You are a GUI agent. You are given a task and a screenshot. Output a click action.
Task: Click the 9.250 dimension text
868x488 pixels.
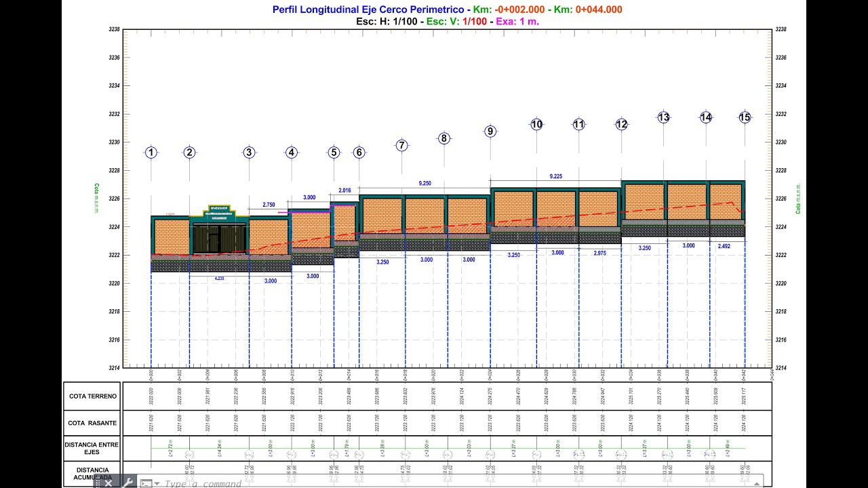coord(425,183)
